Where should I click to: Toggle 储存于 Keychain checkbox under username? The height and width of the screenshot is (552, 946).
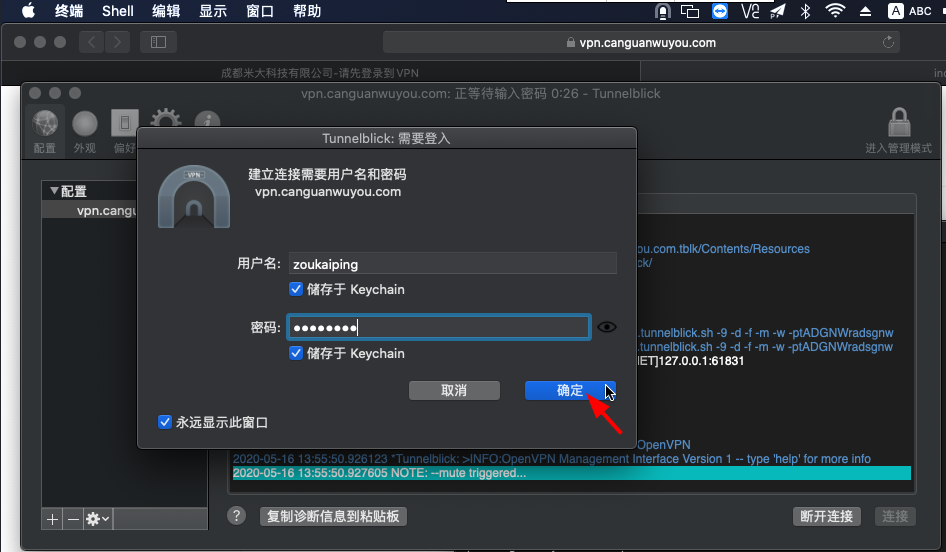click(x=296, y=289)
